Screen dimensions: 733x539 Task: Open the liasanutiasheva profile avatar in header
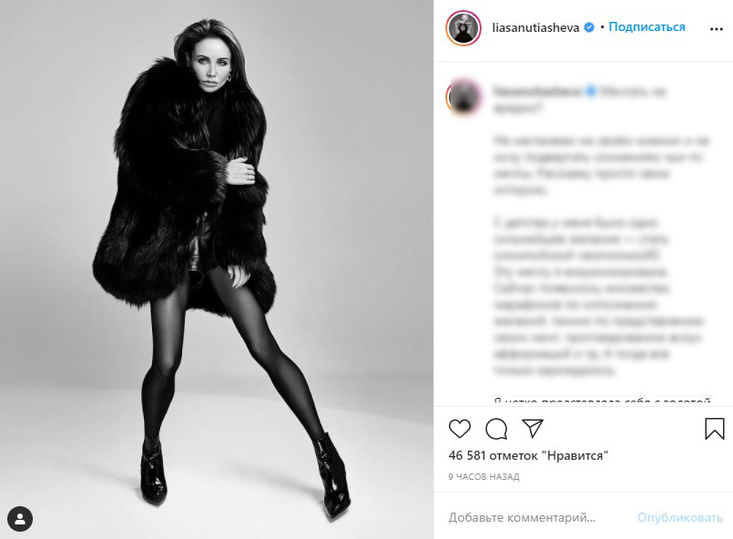coord(463,28)
